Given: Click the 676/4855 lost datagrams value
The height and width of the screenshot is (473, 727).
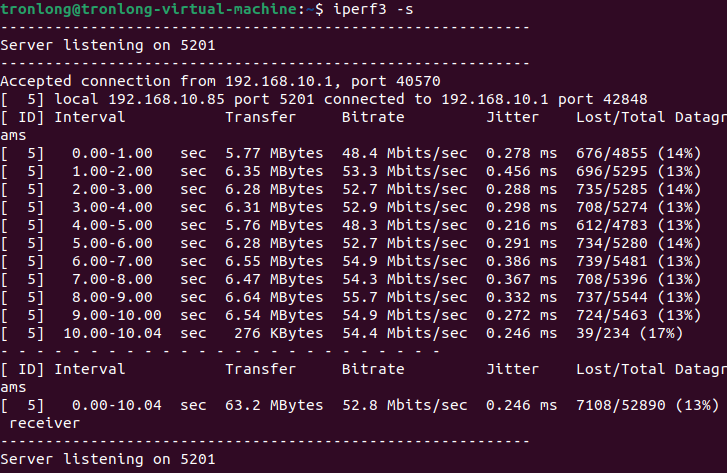Looking at the screenshot, I should click(612, 153).
